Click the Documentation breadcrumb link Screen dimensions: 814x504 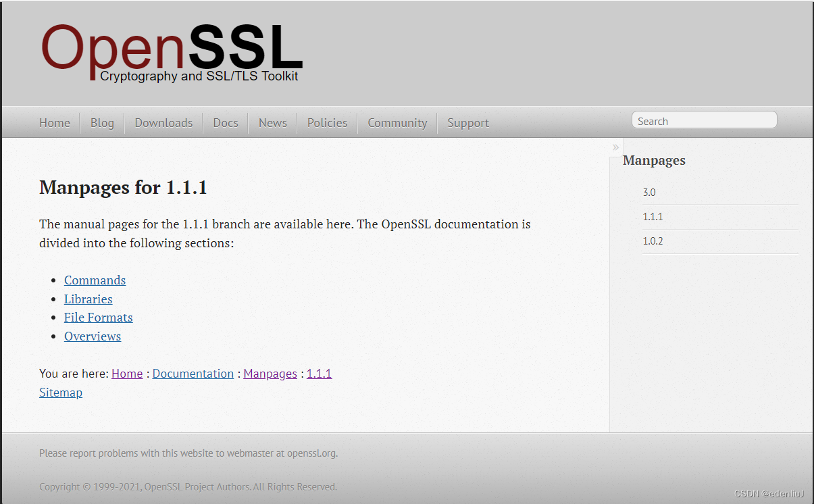193,374
